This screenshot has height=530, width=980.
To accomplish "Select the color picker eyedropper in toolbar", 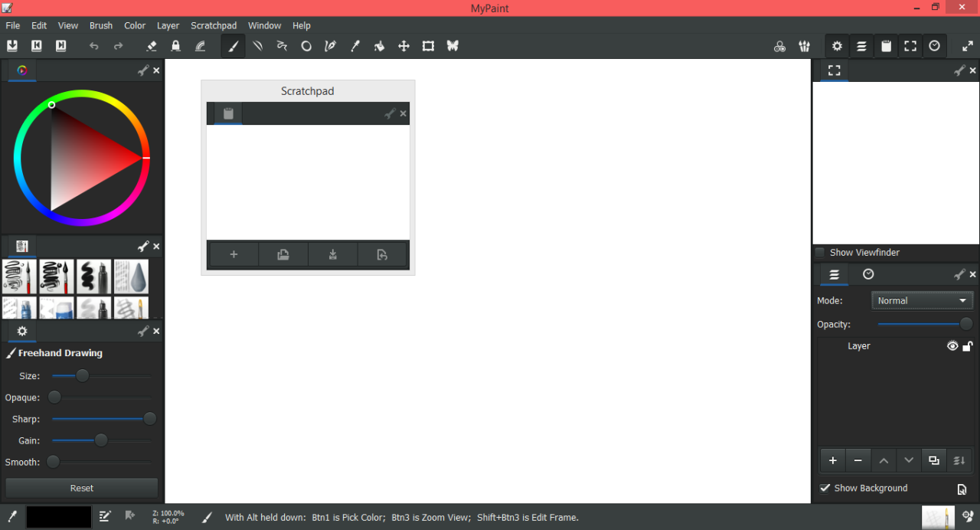I will click(x=355, y=46).
